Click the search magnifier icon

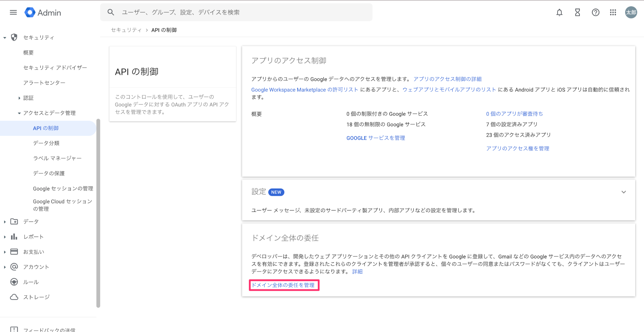coord(111,12)
